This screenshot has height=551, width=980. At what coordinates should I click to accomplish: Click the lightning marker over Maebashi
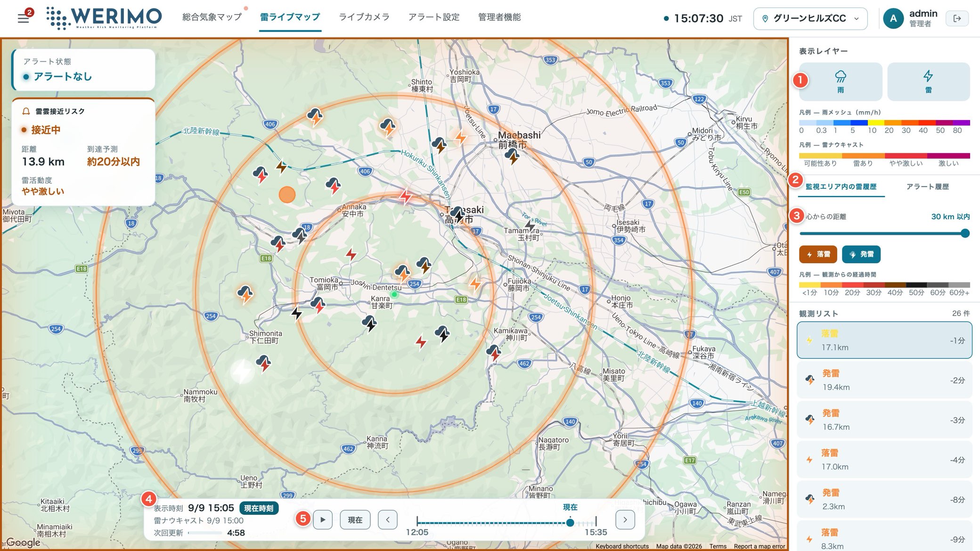coord(512,156)
